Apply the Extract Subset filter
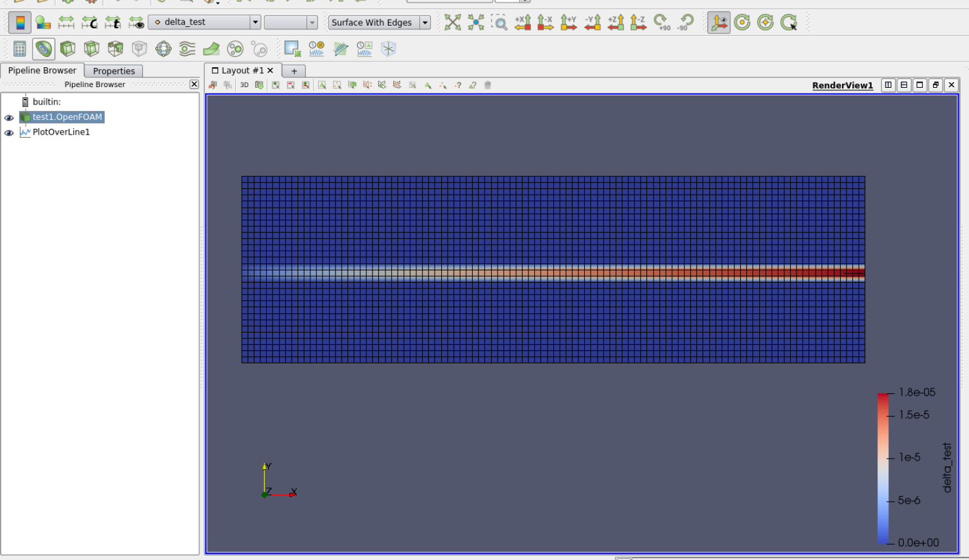This screenshot has height=560, width=969. click(x=139, y=49)
